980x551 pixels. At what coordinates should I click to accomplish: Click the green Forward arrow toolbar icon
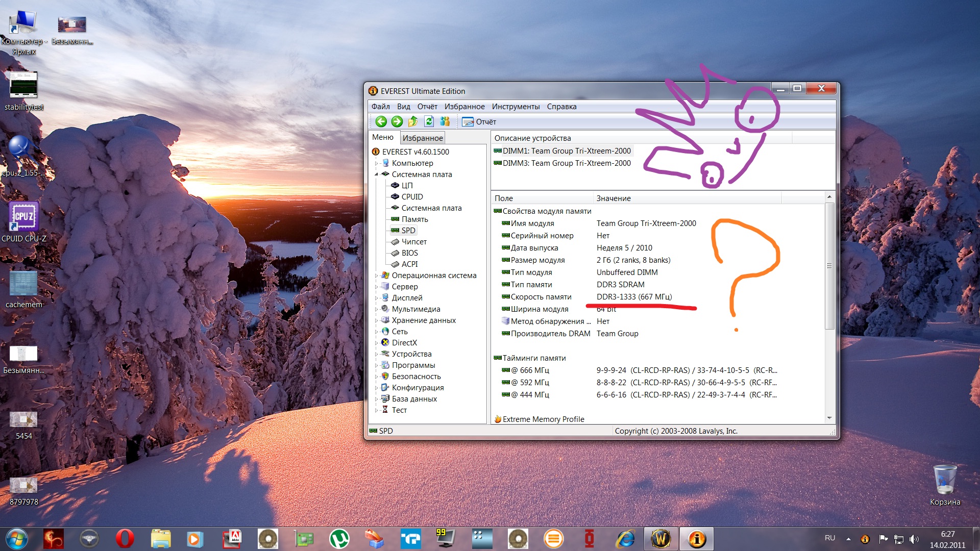pyautogui.click(x=397, y=121)
